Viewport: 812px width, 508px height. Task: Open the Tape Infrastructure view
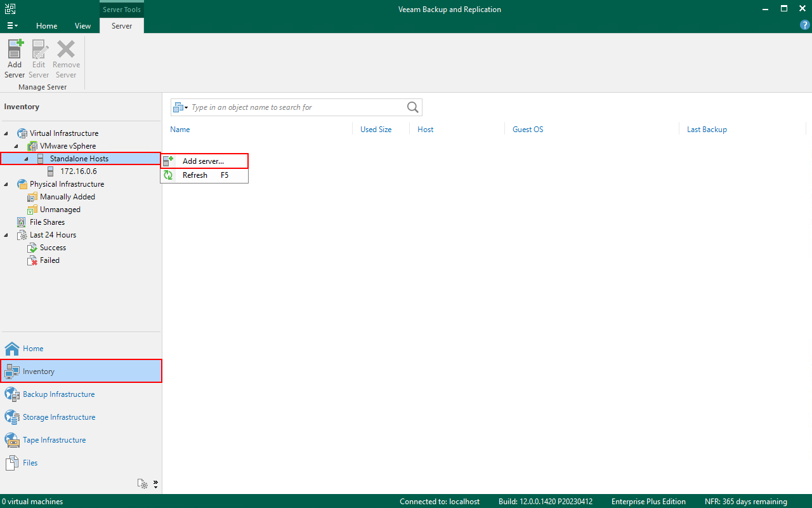click(x=81, y=440)
